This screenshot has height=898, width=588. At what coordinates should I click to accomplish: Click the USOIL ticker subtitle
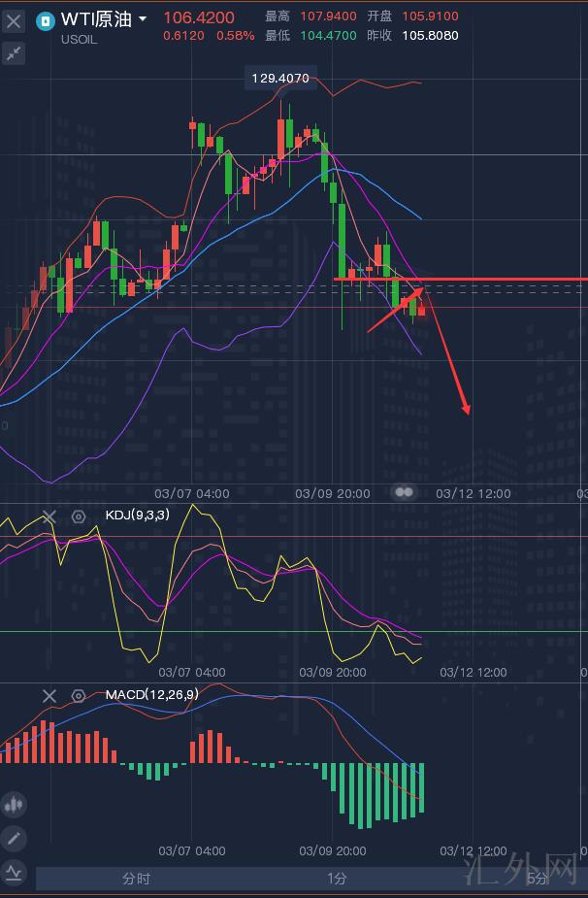point(79,40)
